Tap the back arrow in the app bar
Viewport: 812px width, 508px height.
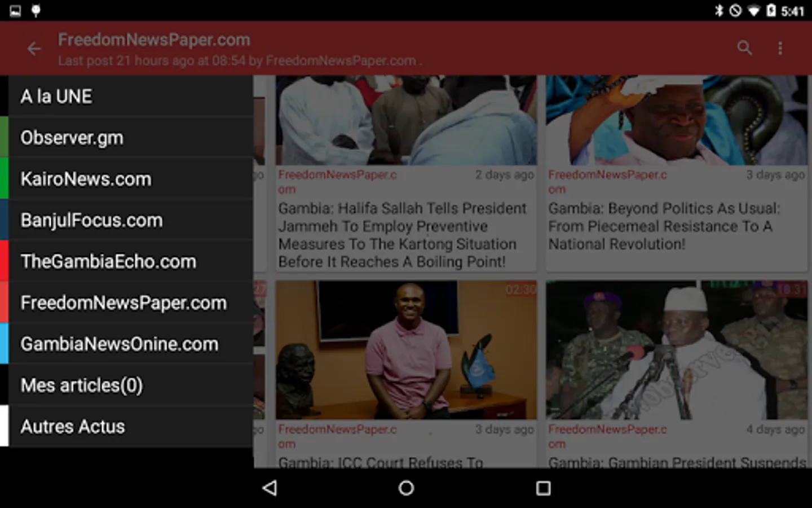[x=34, y=49]
